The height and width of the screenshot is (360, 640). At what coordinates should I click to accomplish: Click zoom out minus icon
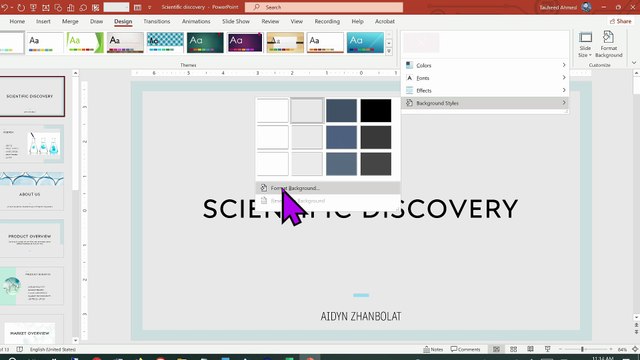[560, 349]
